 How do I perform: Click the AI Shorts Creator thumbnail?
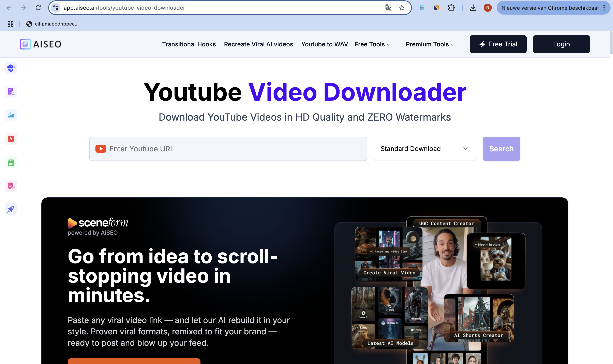[479, 318]
